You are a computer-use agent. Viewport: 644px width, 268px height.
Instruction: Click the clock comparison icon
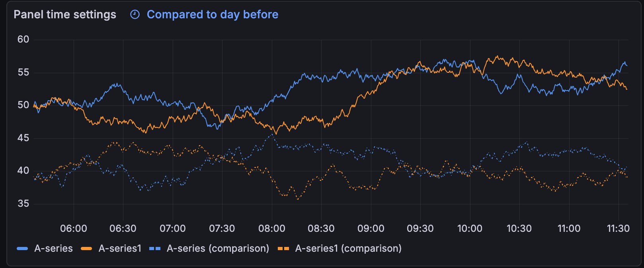click(x=135, y=14)
